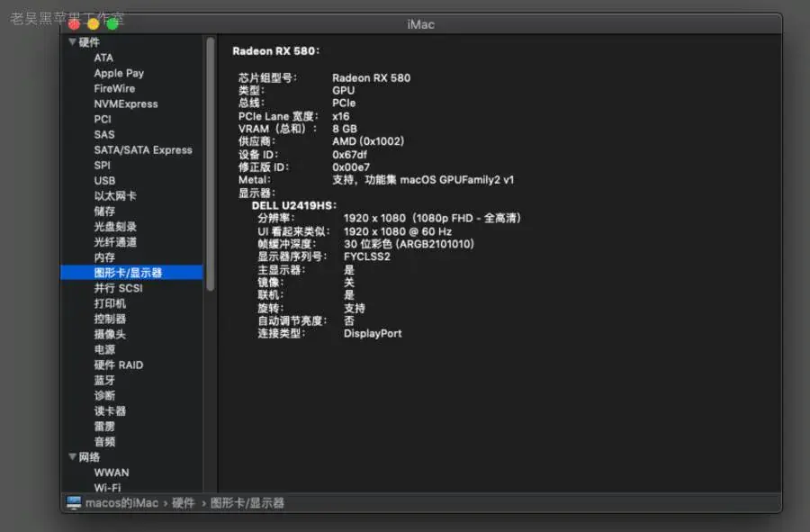This screenshot has width=810, height=532.
Task: Click the DELL U2419HS display heading
Action: 293,205
